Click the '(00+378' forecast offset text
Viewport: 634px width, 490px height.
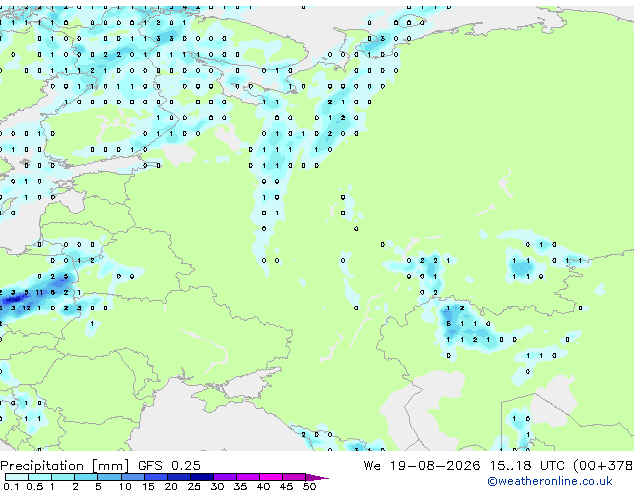click(x=603, y=465)
